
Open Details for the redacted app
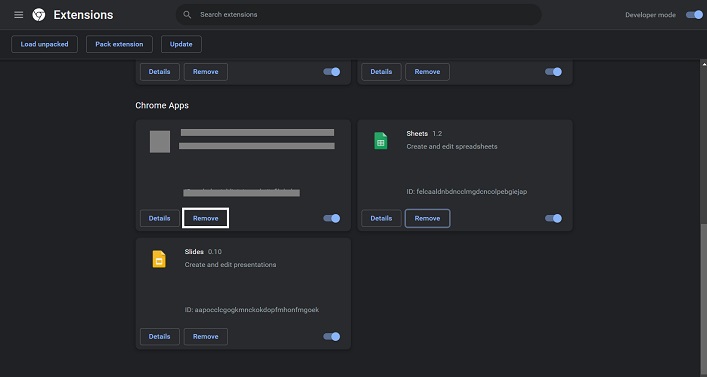click(x=160, y=218)
